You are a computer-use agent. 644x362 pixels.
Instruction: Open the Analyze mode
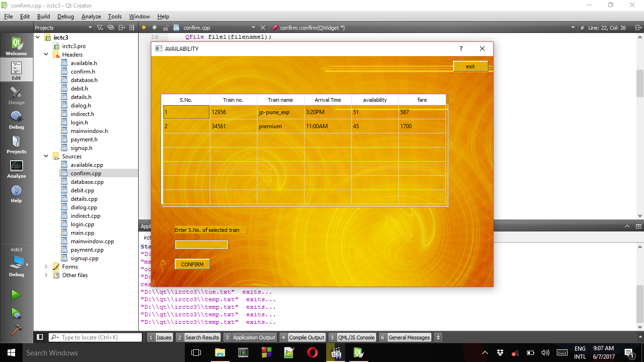[17, 169]
